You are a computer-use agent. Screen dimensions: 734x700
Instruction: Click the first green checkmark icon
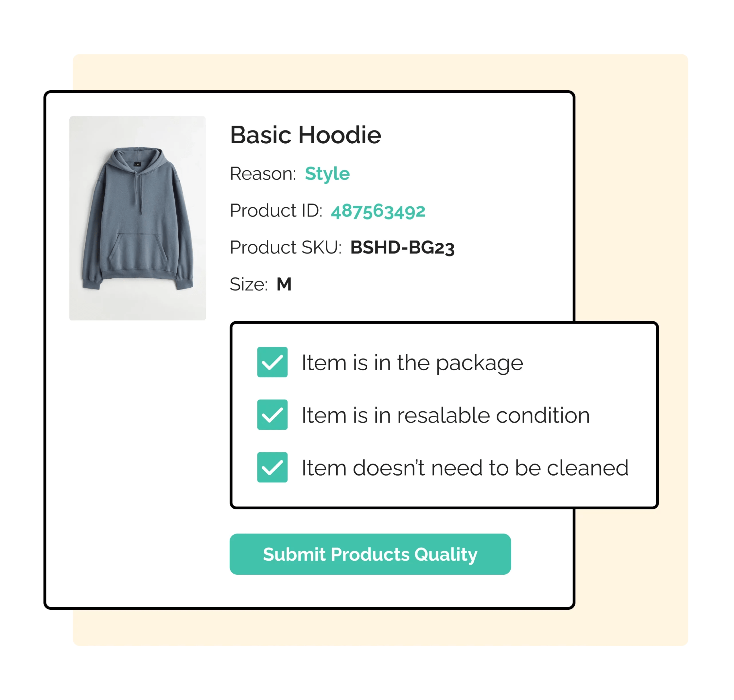pyautogui.click(x=272, y=362)
